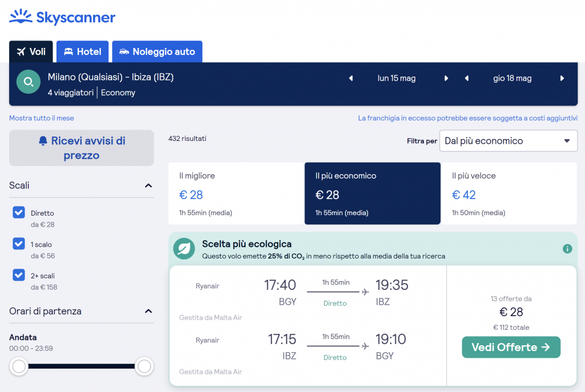Click the green leaf eco icon
585x392 pixels.
point(184,249)
